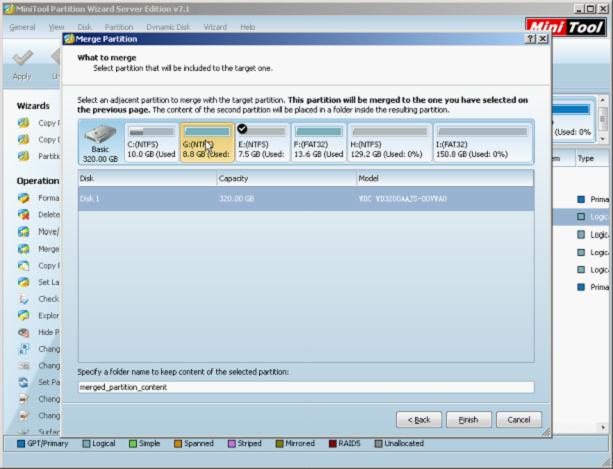Click the Wizards section heading
The image size is (613, 469).
(x=33, y=106)
